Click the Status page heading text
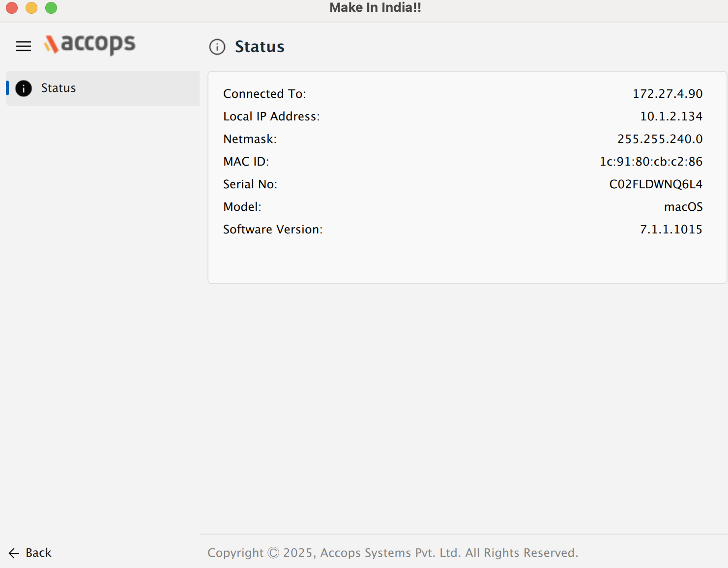The image size is (728, 568). [x=260, y=47]
